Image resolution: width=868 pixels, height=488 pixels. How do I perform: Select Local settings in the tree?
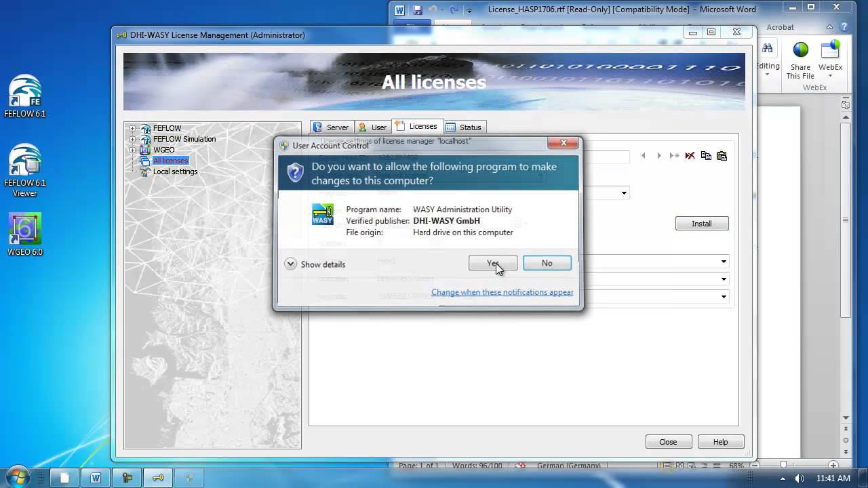point(175,171)
